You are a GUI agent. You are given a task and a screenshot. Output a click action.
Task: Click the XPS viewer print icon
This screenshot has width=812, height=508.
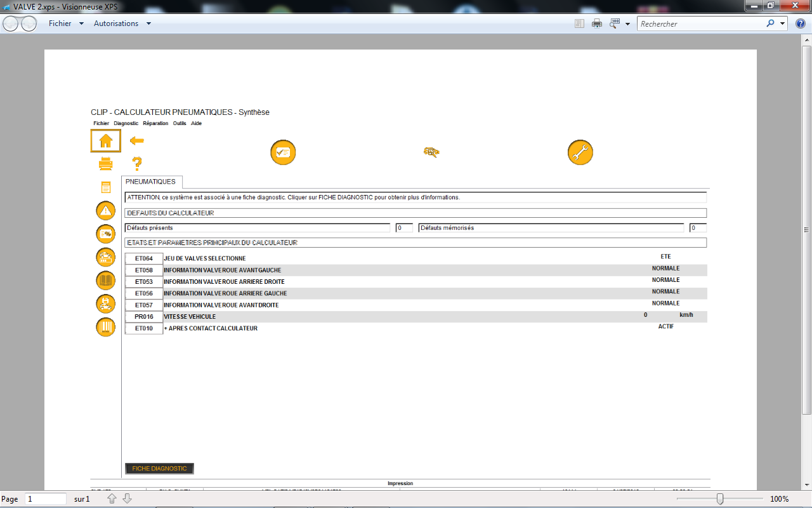pos(597,23)
